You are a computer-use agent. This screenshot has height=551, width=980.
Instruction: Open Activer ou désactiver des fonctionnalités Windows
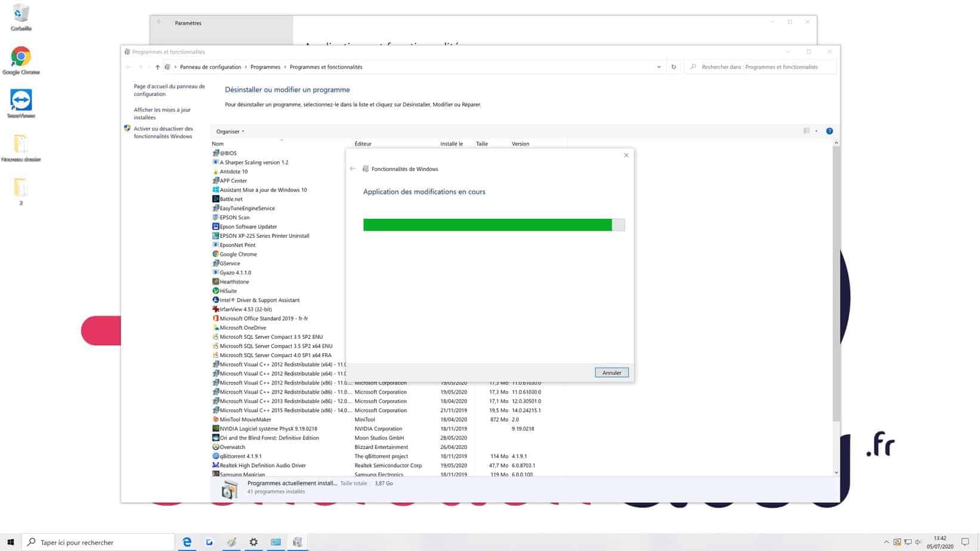point(163,132)
